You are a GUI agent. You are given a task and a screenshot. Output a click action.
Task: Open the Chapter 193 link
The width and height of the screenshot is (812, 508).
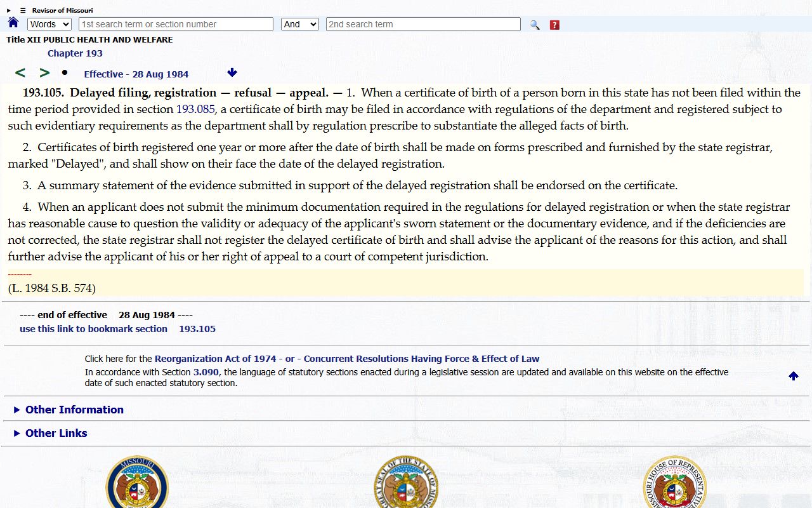75,53
